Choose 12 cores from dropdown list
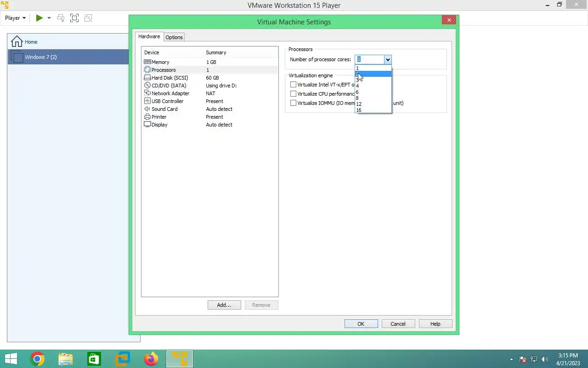Viewport: 588px width, 368px height. click(373, 104)
